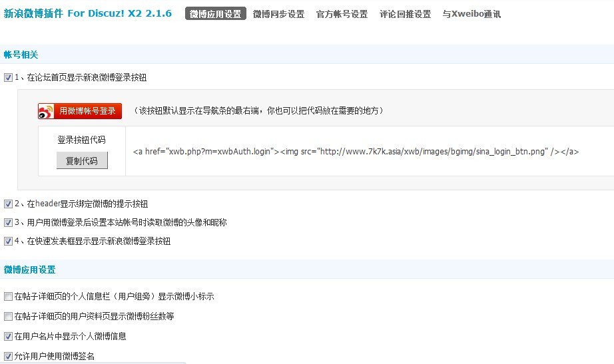Screen dimensions: 614x364
Task: Click the note 该按钮默认显示在导航条的最右端
Action: [x=258, y=110]
